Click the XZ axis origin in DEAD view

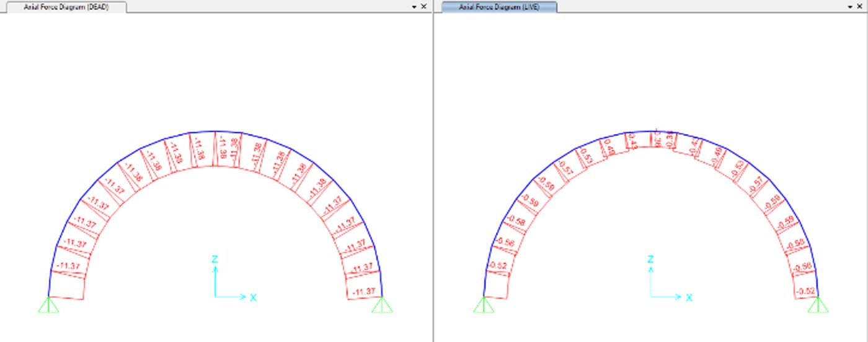(x=215, y=297)
